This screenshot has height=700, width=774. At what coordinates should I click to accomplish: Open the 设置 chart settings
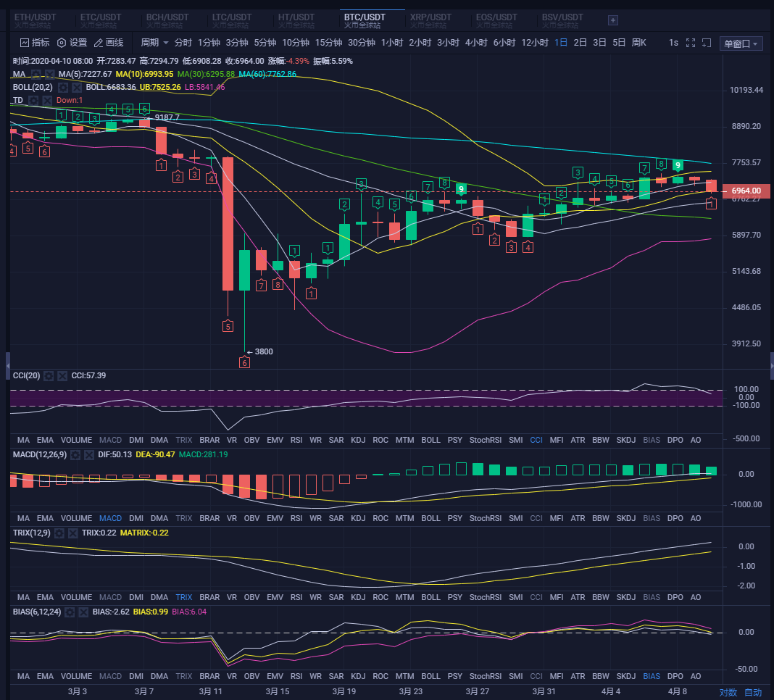click(x=72, y=43)
